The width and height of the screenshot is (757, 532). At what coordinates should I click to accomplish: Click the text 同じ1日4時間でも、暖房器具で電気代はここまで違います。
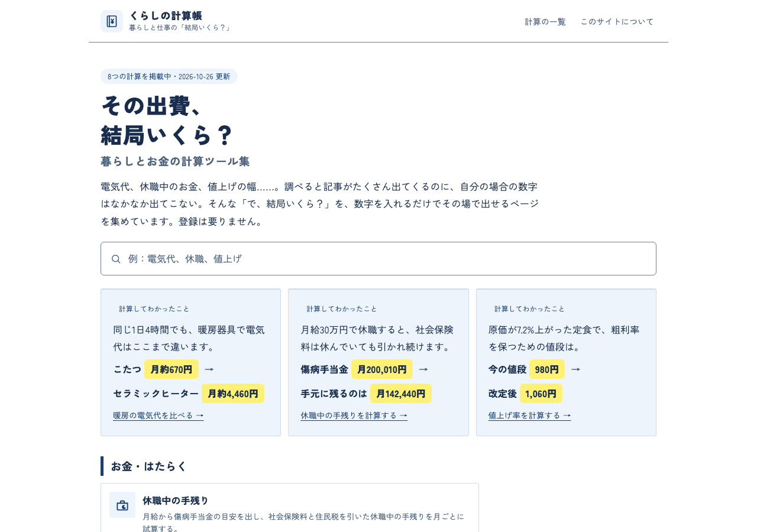point(189,338)
